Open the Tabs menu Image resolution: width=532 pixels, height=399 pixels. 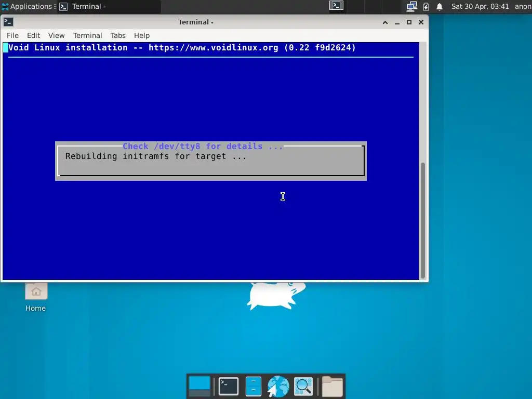point(118,35)
